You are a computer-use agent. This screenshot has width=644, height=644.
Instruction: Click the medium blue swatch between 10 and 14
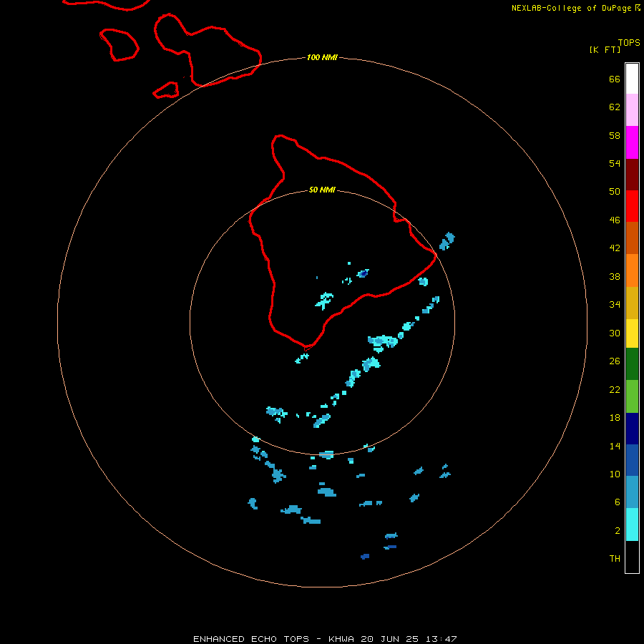pyautogui.click(x=632, y=460)
